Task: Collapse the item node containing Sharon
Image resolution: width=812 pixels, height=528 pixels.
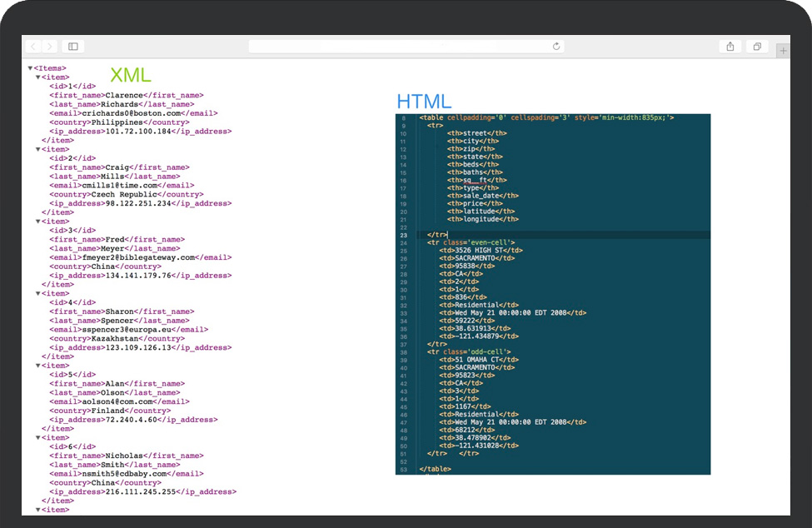Action: tap(38, 294)
